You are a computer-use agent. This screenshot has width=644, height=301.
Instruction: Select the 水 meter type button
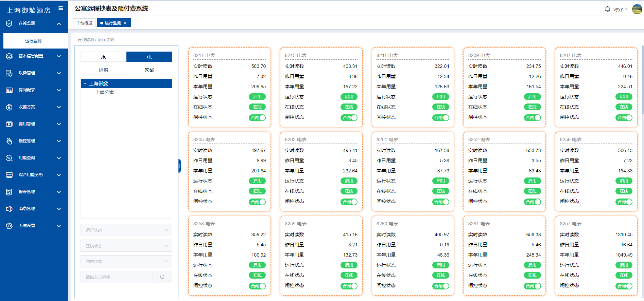[x=103, y=57]
